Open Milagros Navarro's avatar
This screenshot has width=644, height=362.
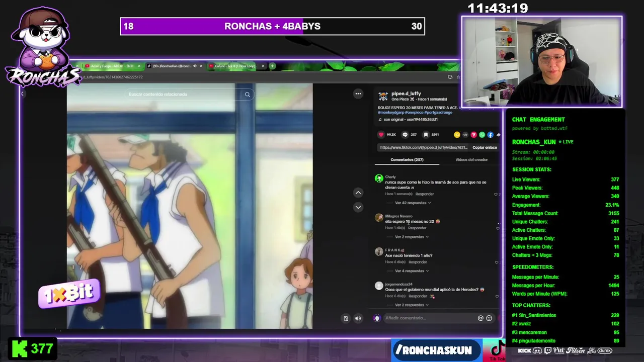point(379,217)
